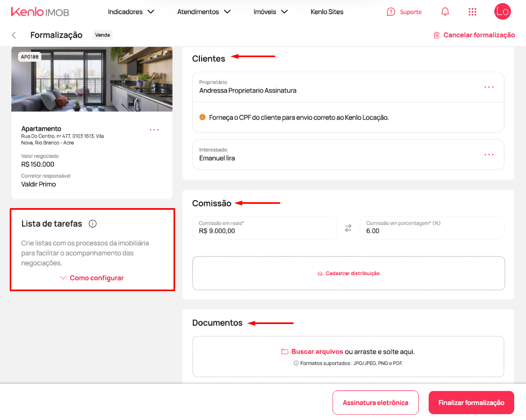This screenshot has height=420, width=526.
Task: Click the Forneça o CPF do cliente message
Action: 299,118
